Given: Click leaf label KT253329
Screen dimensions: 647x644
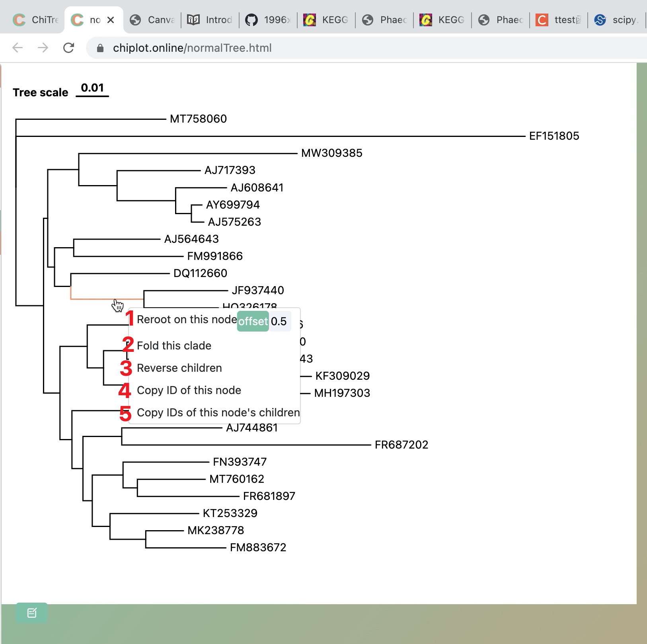Looking at the screenshot, I should [x=230, y=513].
